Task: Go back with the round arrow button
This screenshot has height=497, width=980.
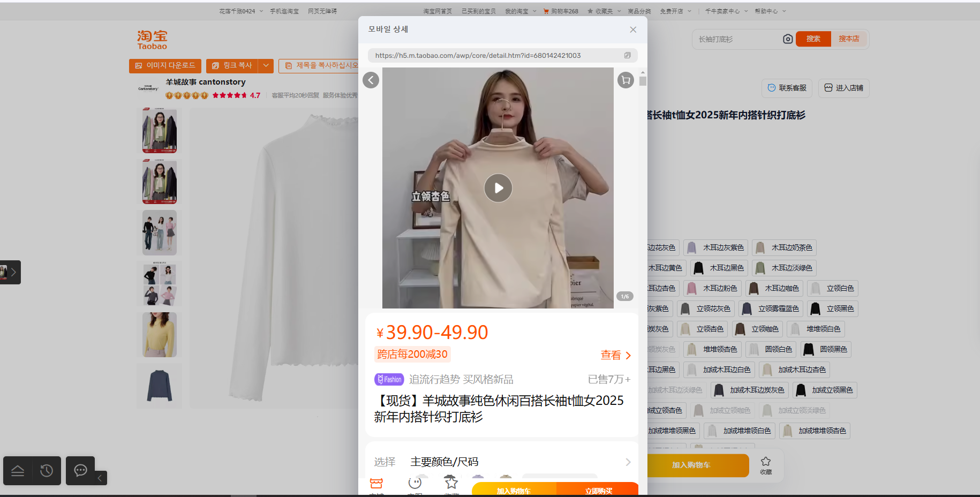Action: (371, 80)
